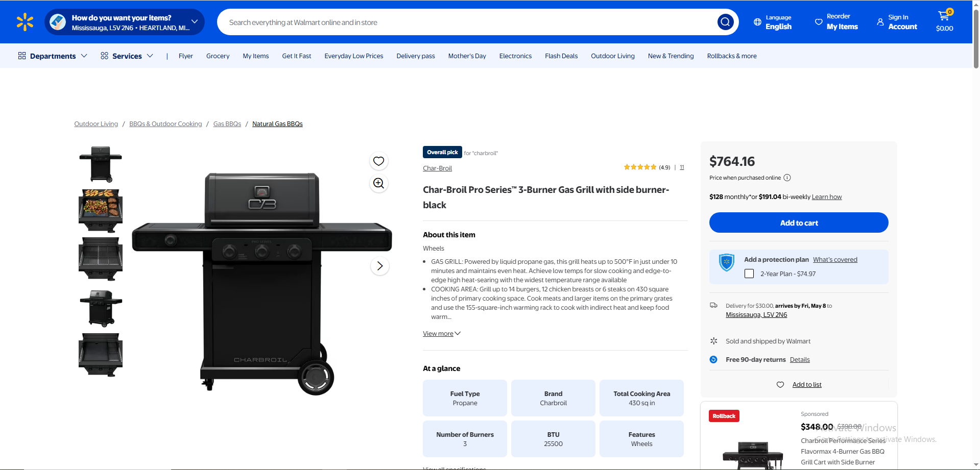Click the Total Cooking Area tile
Viewport: 980px width, 470px height.
(641, 398)
